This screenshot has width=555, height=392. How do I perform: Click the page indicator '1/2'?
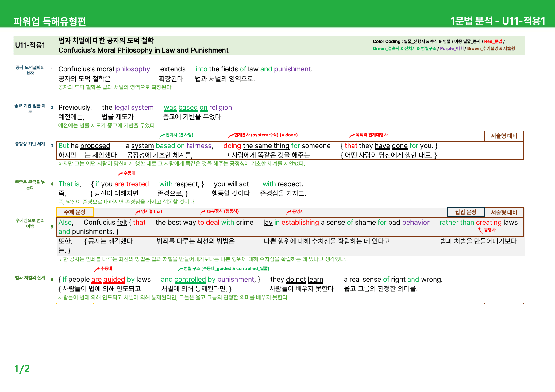pyautogui.click(x=22, y=369)
